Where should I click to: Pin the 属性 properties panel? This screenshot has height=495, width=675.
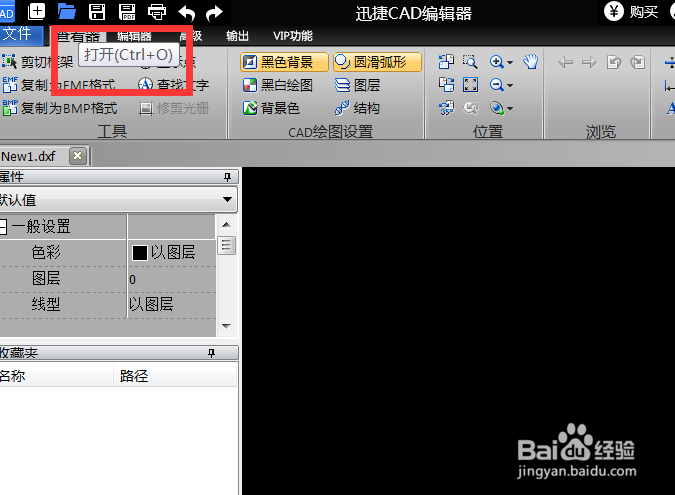(228, 177)
